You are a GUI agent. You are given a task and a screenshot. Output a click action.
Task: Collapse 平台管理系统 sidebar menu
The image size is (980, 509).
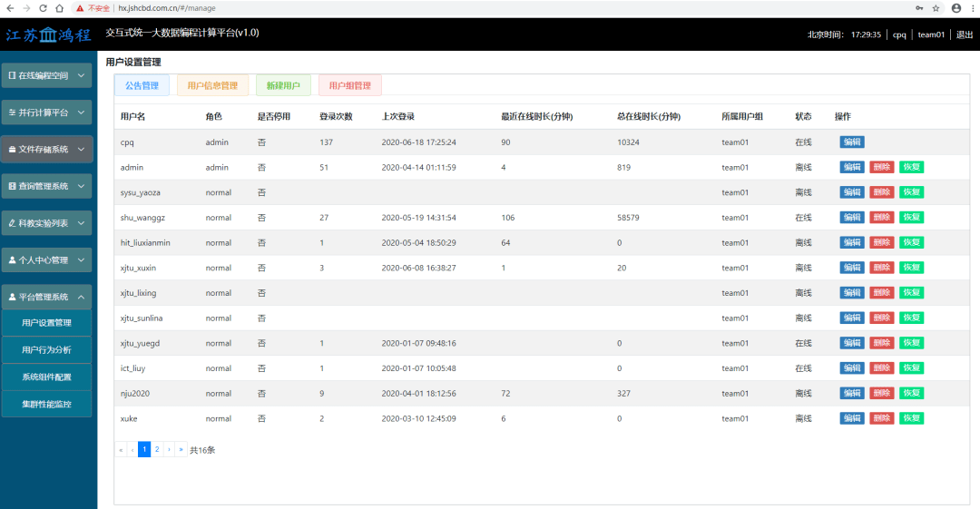click(47, 297)
